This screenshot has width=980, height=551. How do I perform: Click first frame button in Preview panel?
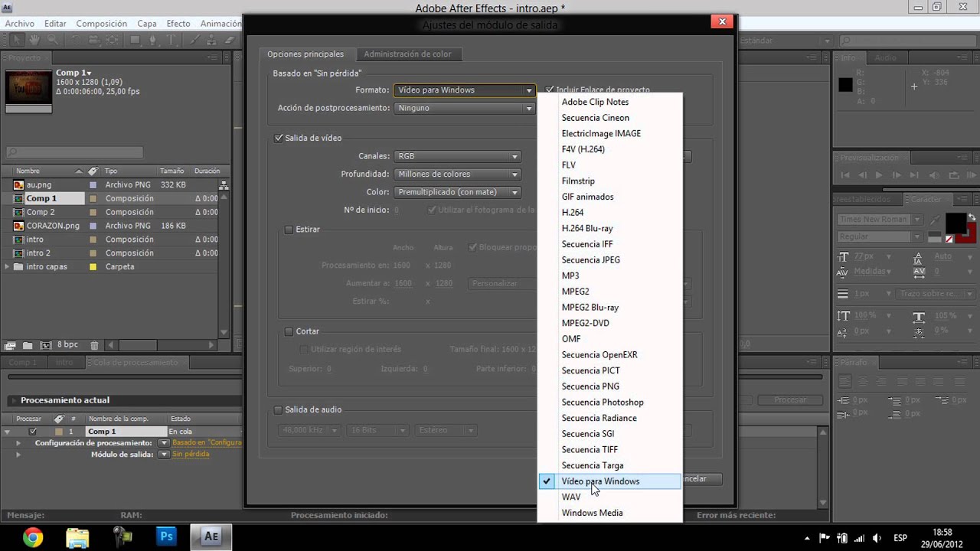[x=845, y=175]
